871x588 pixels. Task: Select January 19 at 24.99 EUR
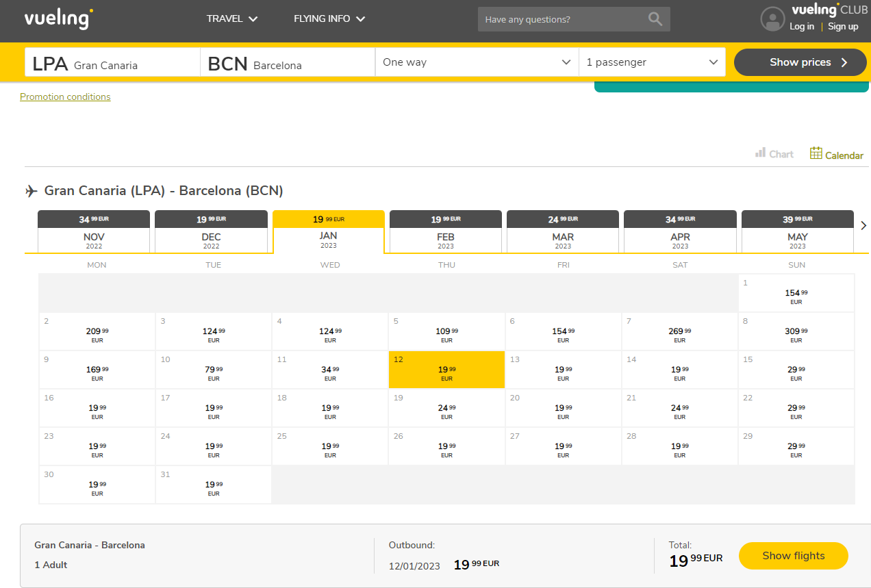[x=446, y=408]
